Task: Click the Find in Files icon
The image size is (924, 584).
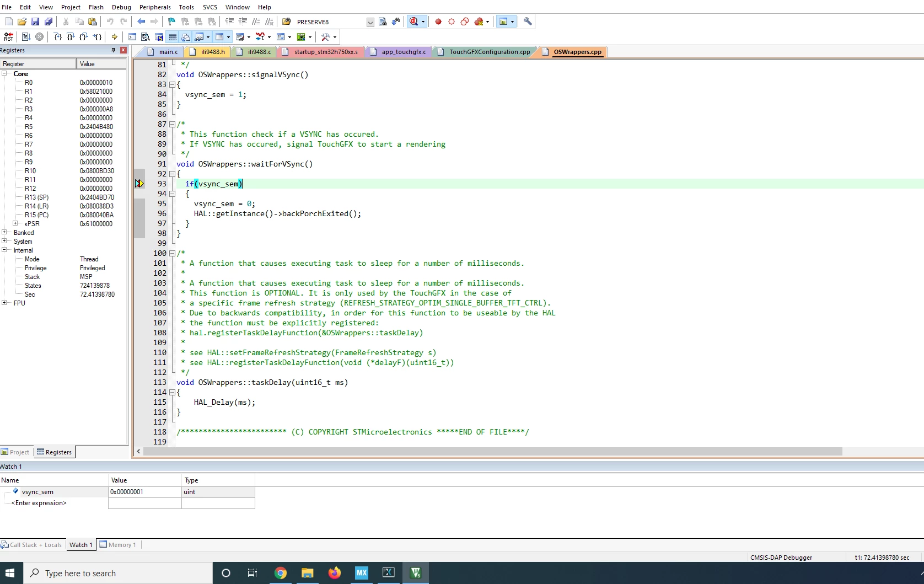Action: click(286, 22)
